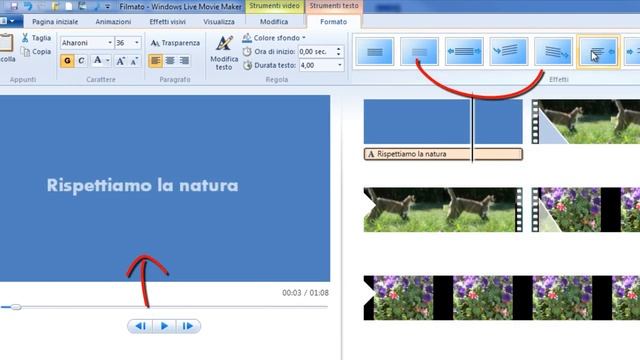Align text to the right
640x360 pixels.
184,61
